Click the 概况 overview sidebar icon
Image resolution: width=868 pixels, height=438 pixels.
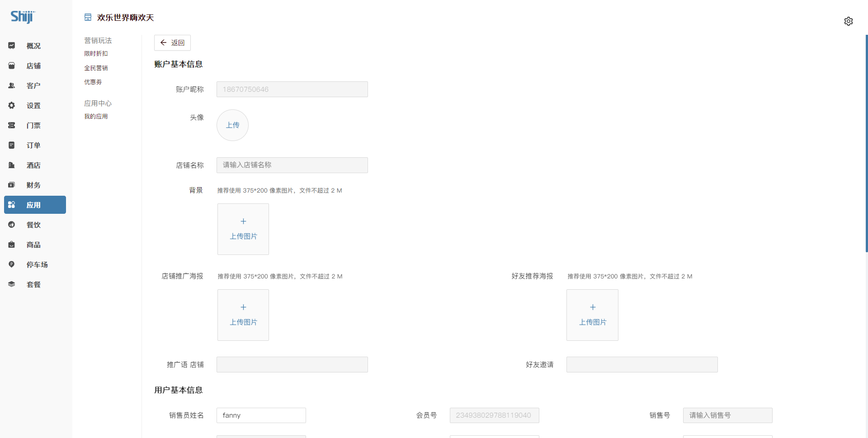coord(12,46)
